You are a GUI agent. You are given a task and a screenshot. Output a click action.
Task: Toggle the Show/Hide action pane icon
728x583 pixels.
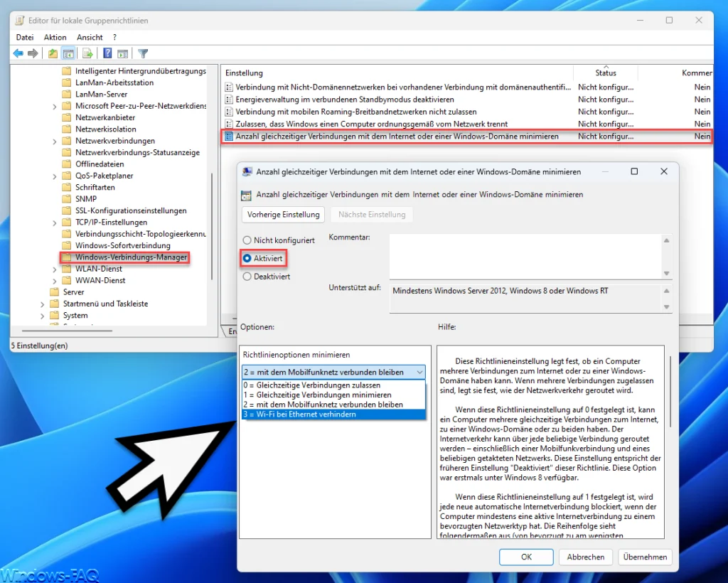[x=122, y=53]
